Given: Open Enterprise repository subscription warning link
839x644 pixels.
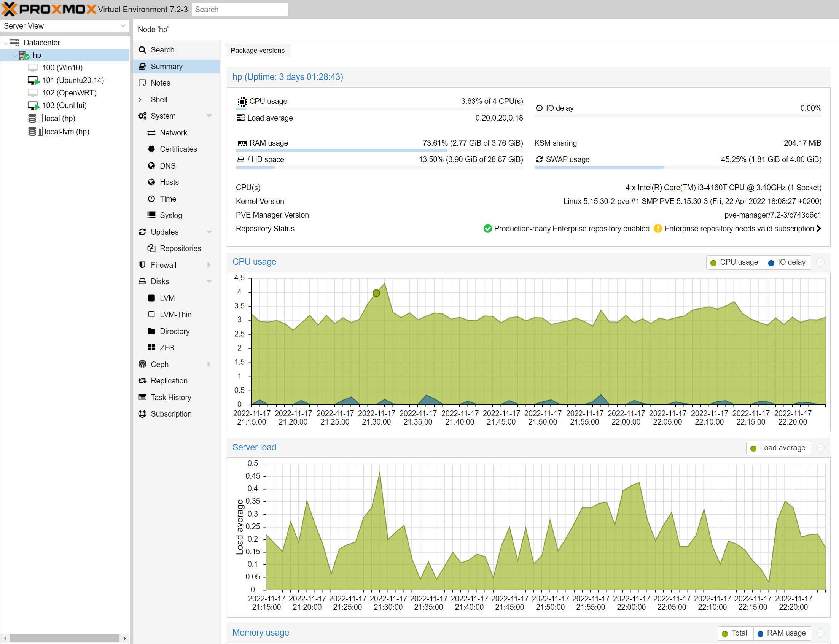Looking at the screenshot, I should [739, 229].
